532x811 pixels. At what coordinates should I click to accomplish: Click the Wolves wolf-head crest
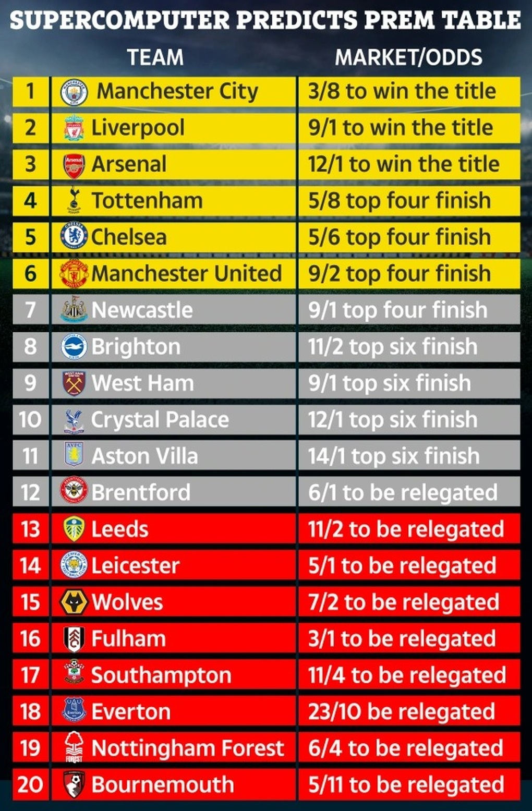point(74,602)
